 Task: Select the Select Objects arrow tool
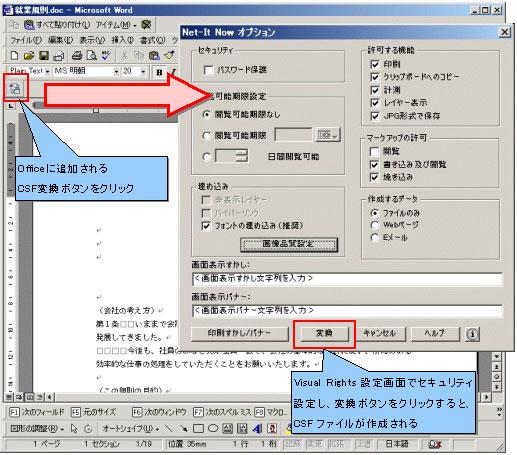point(74,428)
